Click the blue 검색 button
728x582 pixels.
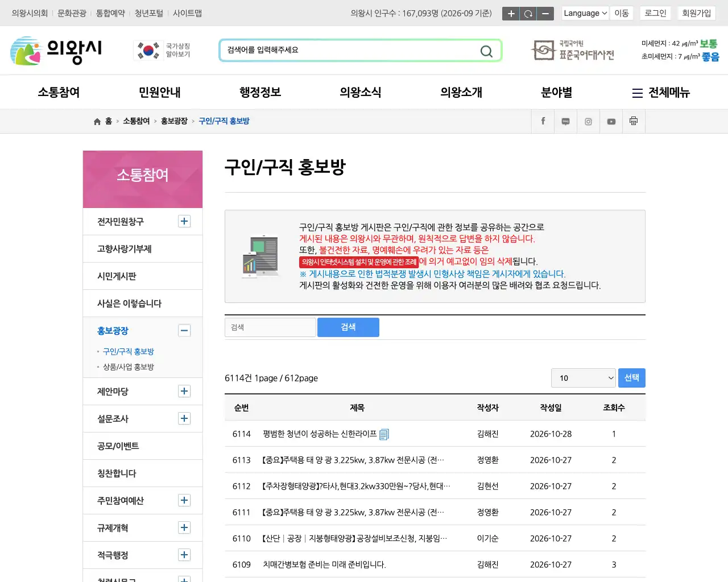(x=348, y=327)
